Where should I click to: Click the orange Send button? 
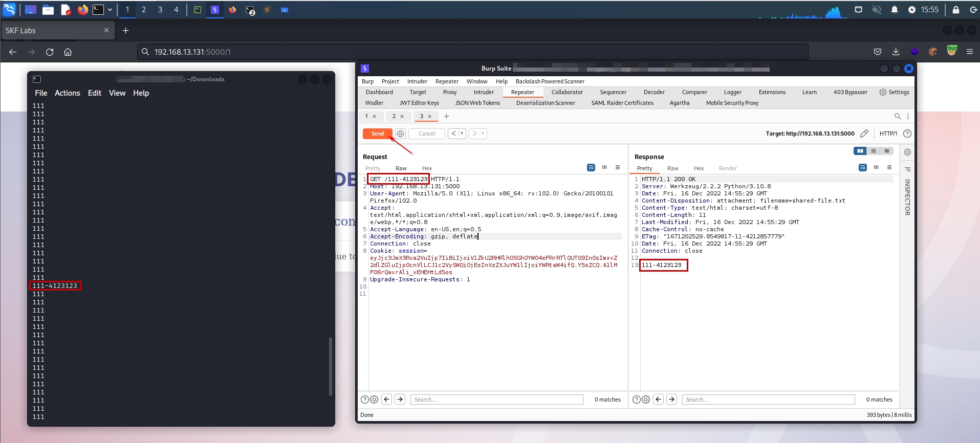[377, 134]
